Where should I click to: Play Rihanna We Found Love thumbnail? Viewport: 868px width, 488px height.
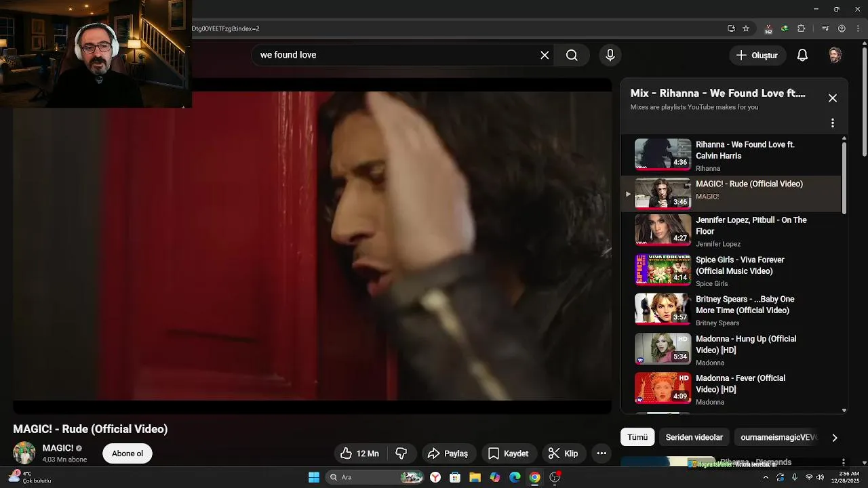click(x=663, y=155)
